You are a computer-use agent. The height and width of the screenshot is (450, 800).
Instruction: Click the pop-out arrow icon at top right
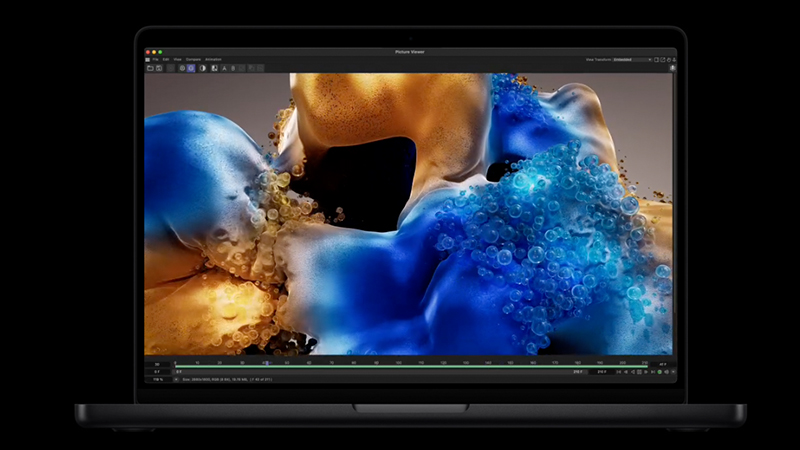pyautogui.click(x=663, y=60)
